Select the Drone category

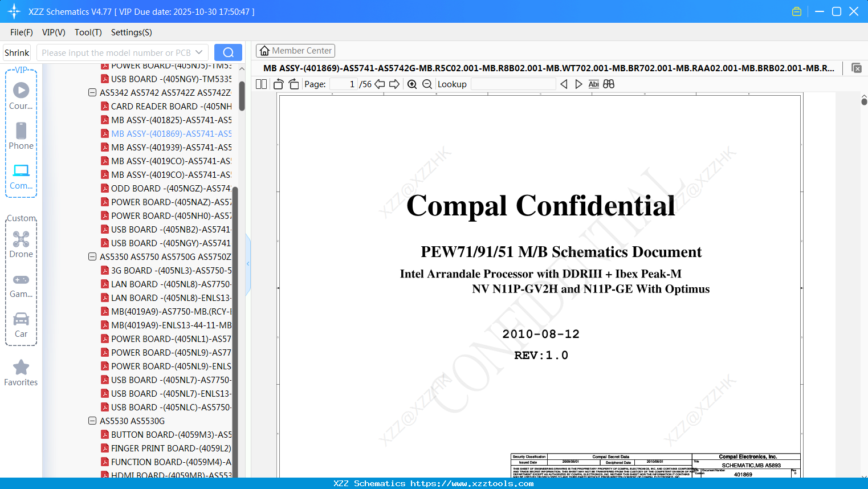pyautogui.click(x=21, y=244)
